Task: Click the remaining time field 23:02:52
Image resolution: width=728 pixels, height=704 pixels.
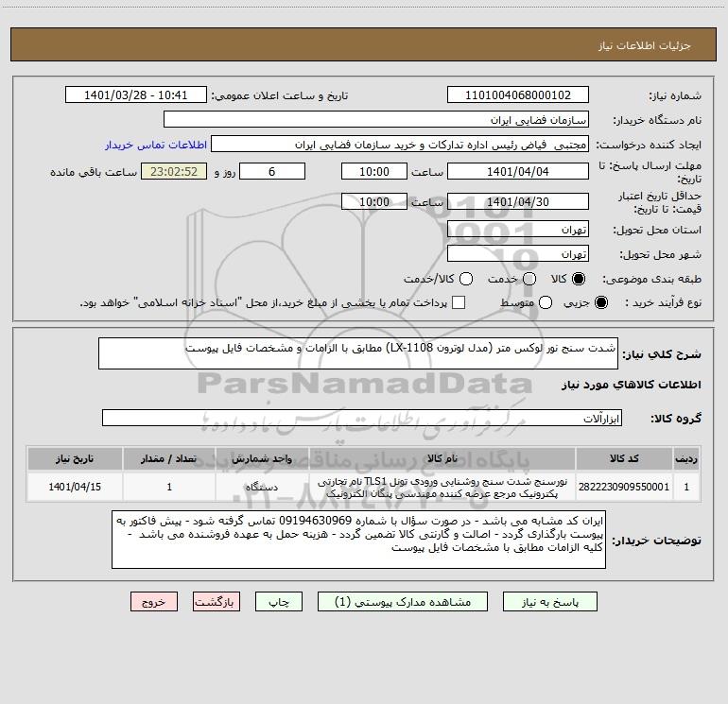Action: click(174, 171)
